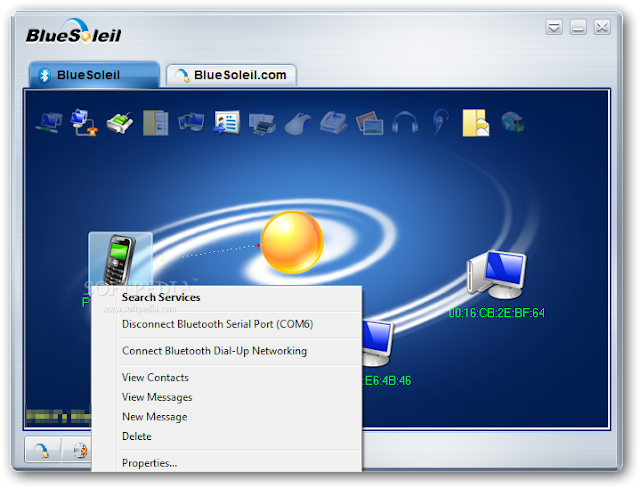Viewport: 640px width, 489px height.
Task: Close the BlueSoleil window
Action: click(x=602, y=27)
